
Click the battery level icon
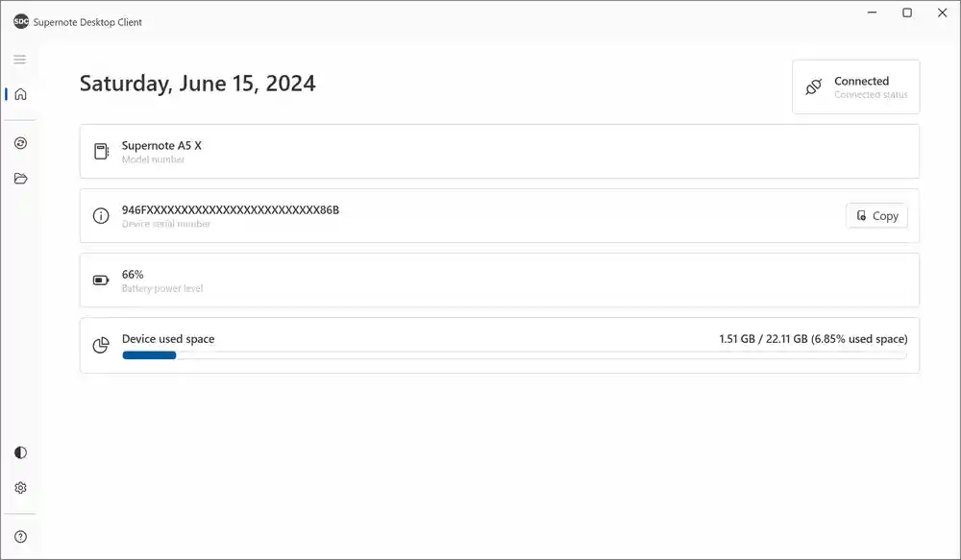[x=101, y=280]
